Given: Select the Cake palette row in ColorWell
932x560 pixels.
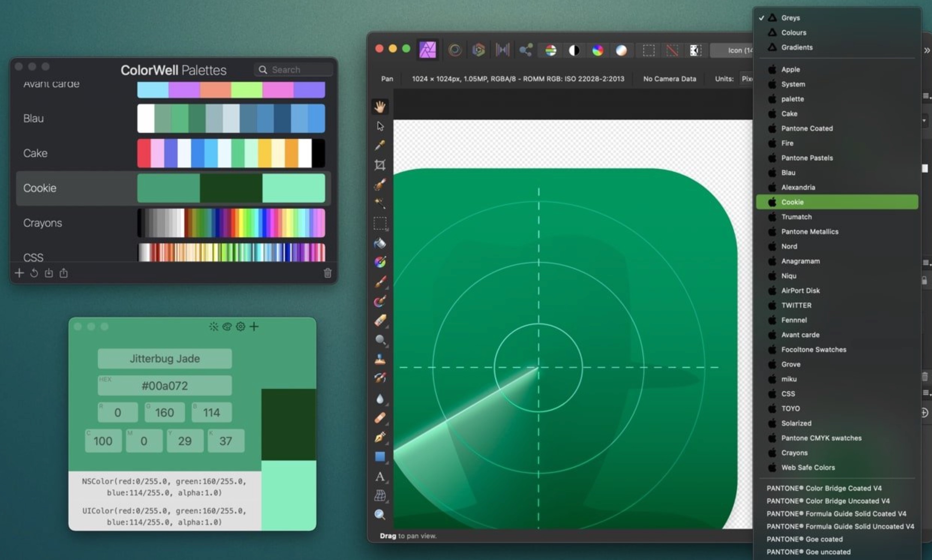Looking at the screenshot, I should pyautogui.click(x=173, y=153).
